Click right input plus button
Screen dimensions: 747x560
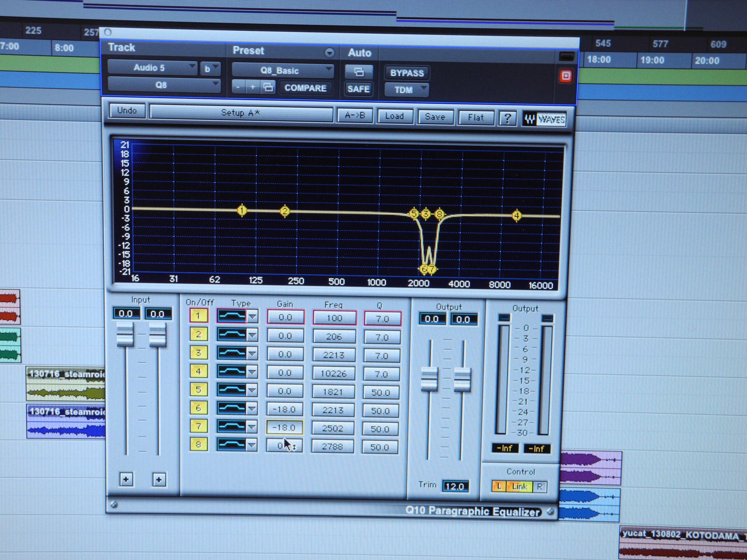click(159, 480)
